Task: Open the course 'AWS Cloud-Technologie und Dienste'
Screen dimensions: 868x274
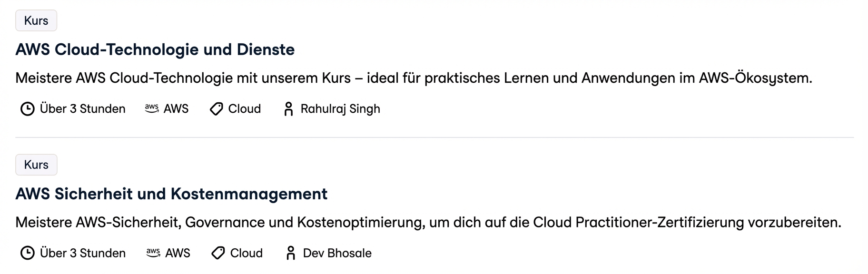Action: 155,49
